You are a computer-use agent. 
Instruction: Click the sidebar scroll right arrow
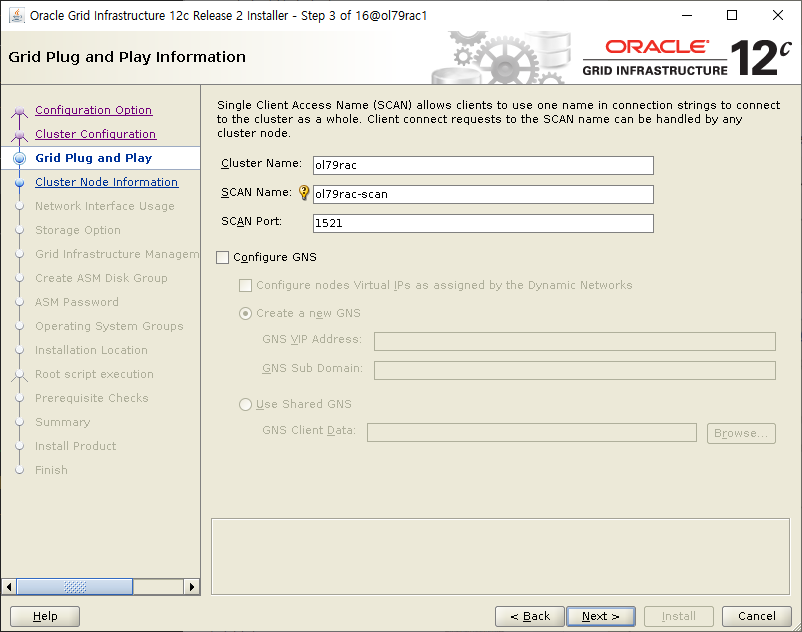192,586
